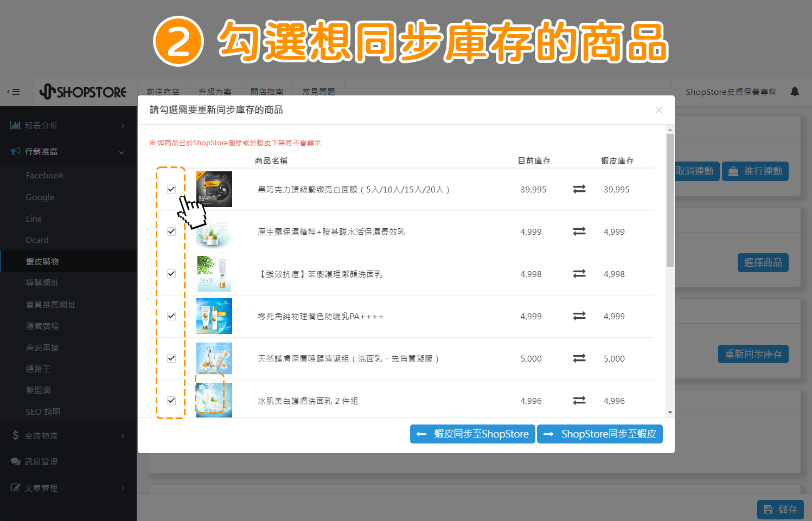Click the dialog vertical scrollbar thumb
The image size is (812, 521).
tap(670, 200)
